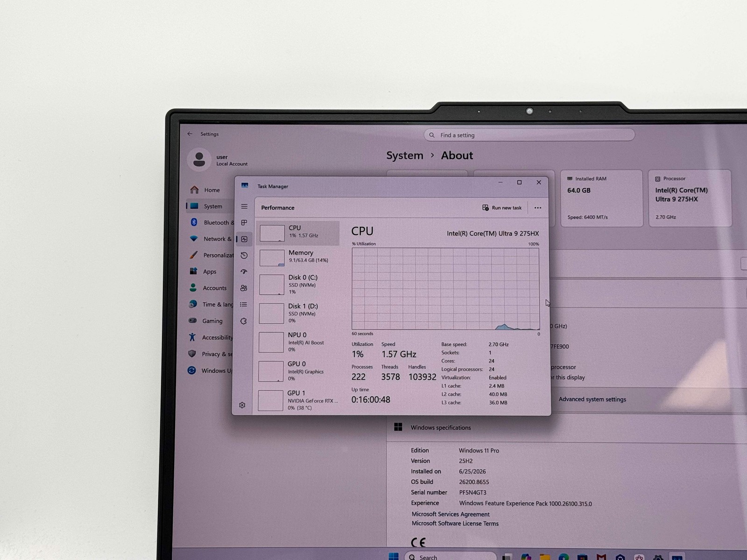Click the Processor Intel Core Ultra 9 card
The image size is (747, 560).
click(x=690, y=198)
